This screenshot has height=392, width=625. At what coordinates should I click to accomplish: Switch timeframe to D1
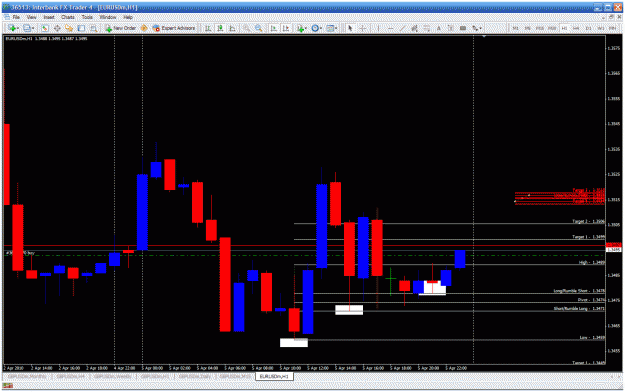[x=589, y=28]
